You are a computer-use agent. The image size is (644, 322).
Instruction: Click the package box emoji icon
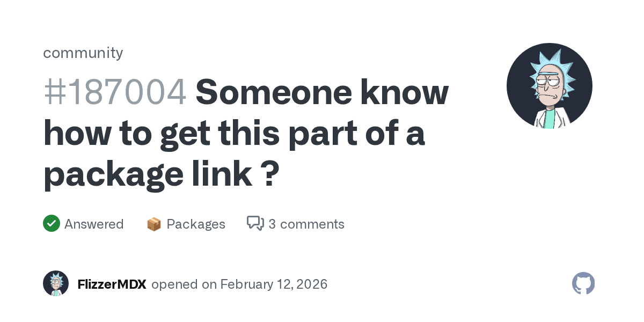coord(154,224)
